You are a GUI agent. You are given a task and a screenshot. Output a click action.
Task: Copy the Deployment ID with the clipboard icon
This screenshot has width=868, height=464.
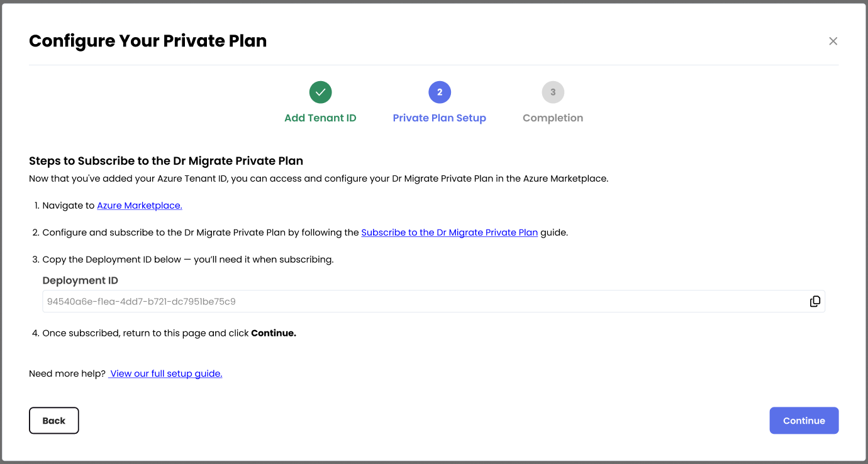click(815, 301)
